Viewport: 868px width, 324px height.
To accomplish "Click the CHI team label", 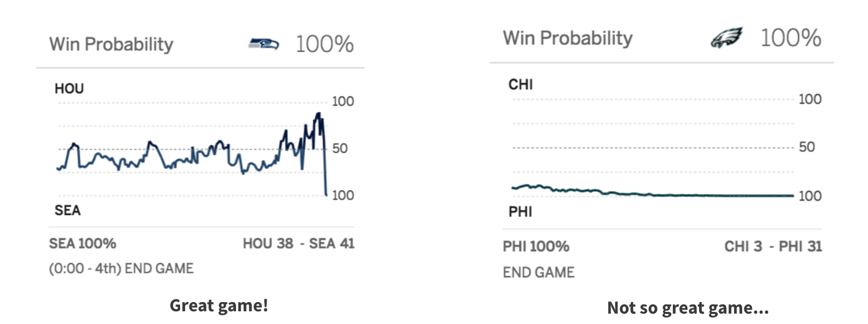I will coord(521,85).
